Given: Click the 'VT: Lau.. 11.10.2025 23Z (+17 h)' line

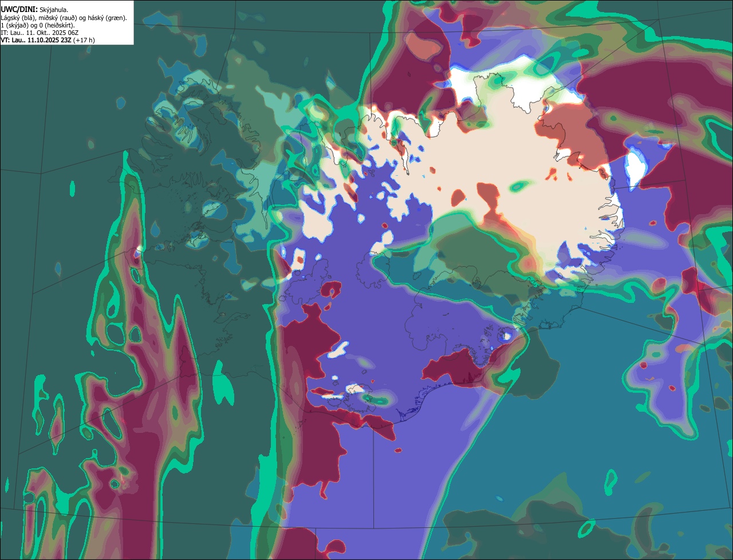Looking at the screenshot, I should pos(48,40).
